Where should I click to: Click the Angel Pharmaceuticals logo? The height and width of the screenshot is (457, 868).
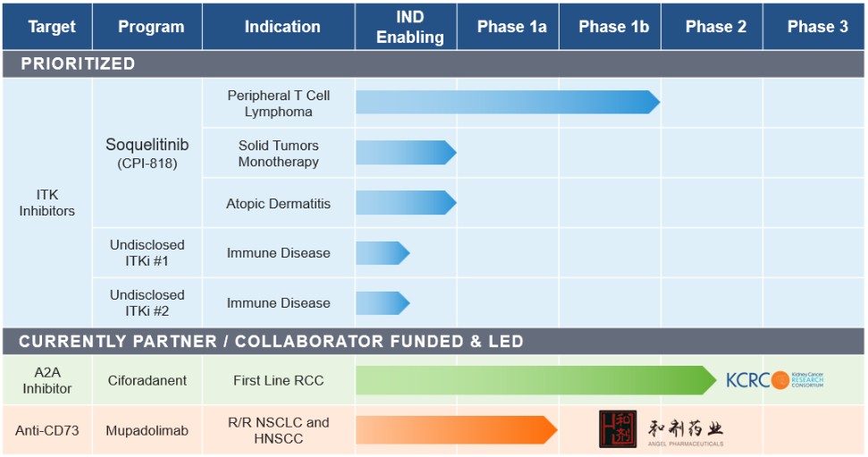(x=661, y=430)
